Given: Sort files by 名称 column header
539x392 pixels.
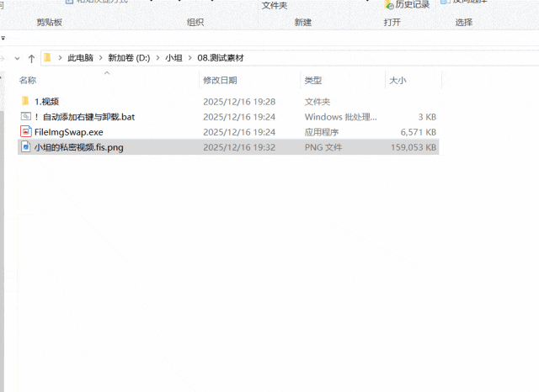Looking at the screenshot, I should pyautogui.click(x=28, y=80).
